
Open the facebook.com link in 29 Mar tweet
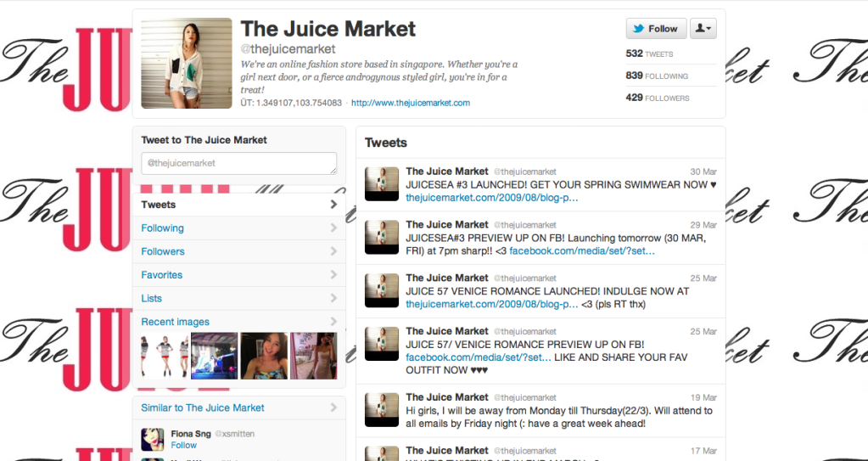[x=582, y=251]
